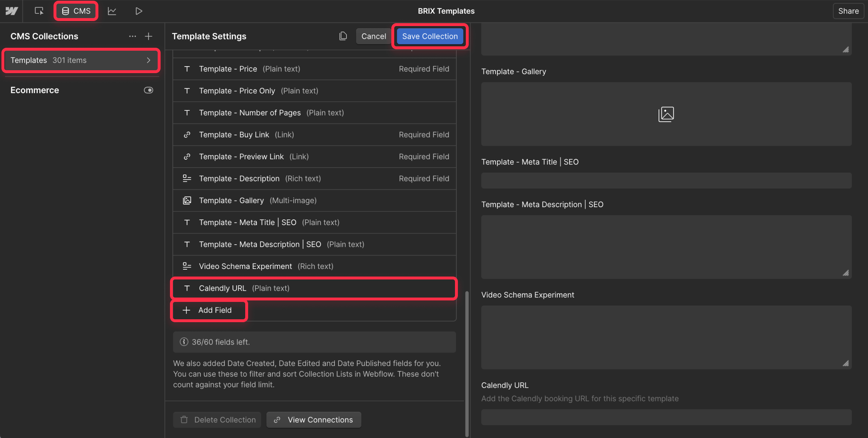Click the field list scrollbar
This screenshot has height=438, width=868.
(467, 363)
